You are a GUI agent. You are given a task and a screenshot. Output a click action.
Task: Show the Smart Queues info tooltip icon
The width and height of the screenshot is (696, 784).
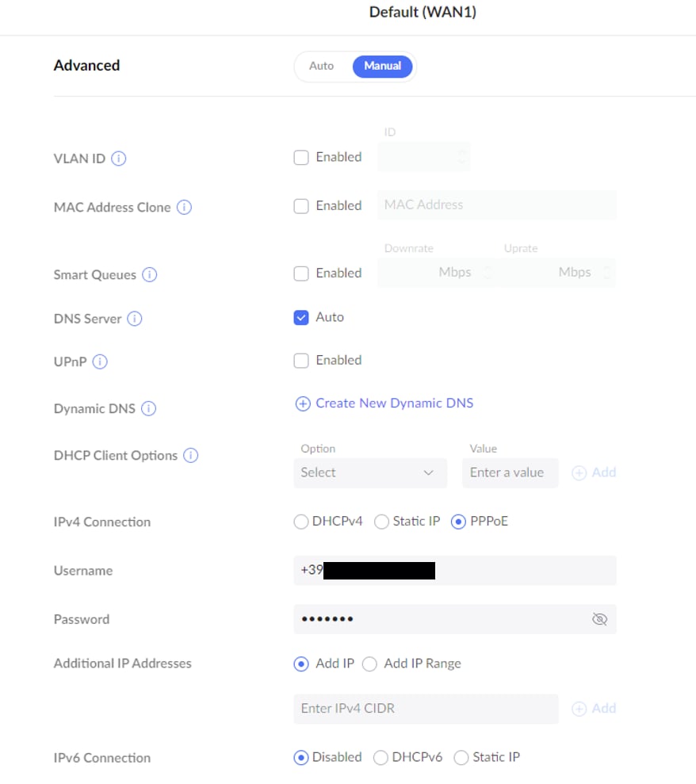(150, 274)
